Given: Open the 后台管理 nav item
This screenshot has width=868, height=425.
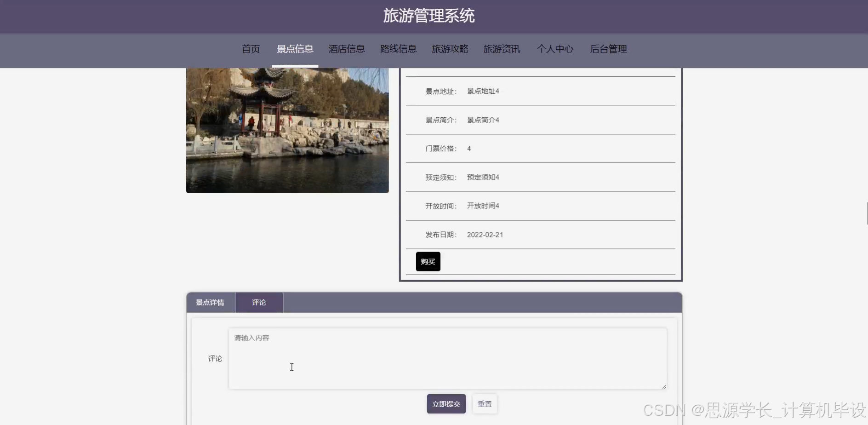Looking at the screenshot, I should (x=608, y=49).
